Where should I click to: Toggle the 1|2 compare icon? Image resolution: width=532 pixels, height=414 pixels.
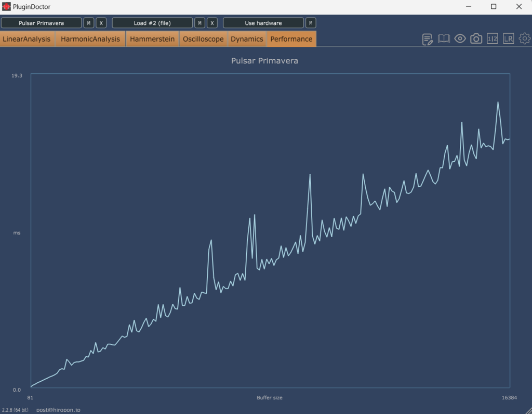click(493, 38)
